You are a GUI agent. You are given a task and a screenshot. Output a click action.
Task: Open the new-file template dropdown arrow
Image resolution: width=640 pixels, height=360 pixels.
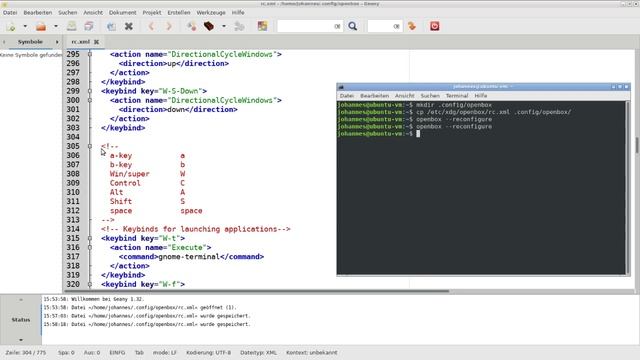click(x=25, y=27)
